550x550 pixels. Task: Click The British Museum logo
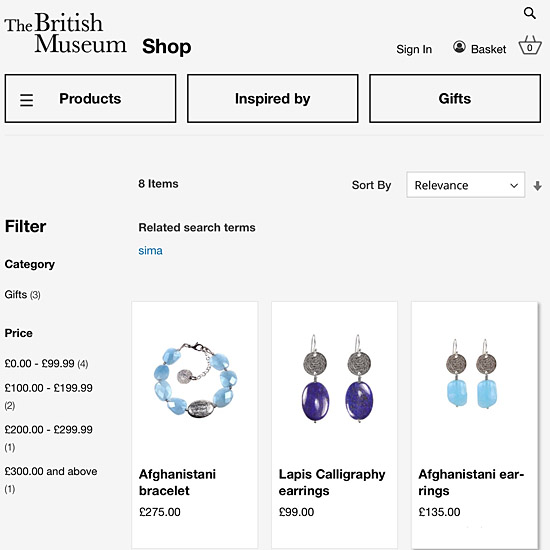(65, 33)
